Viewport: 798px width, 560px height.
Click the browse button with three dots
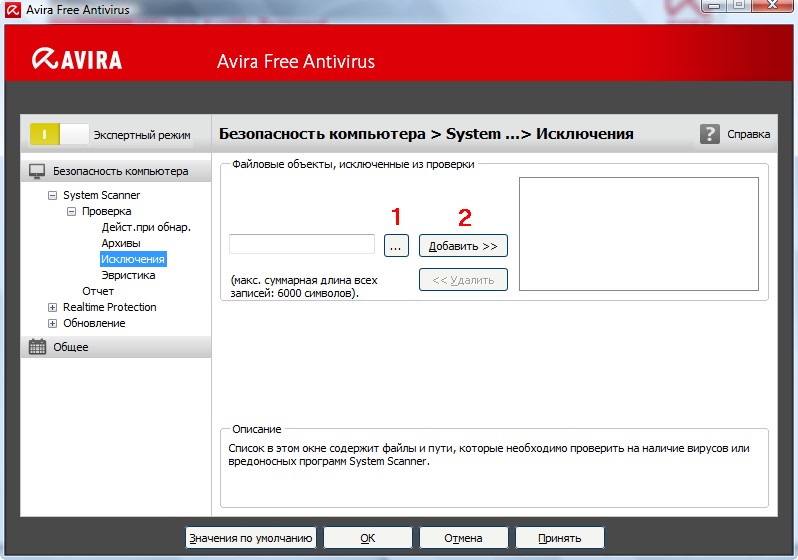tap(396, 245)
